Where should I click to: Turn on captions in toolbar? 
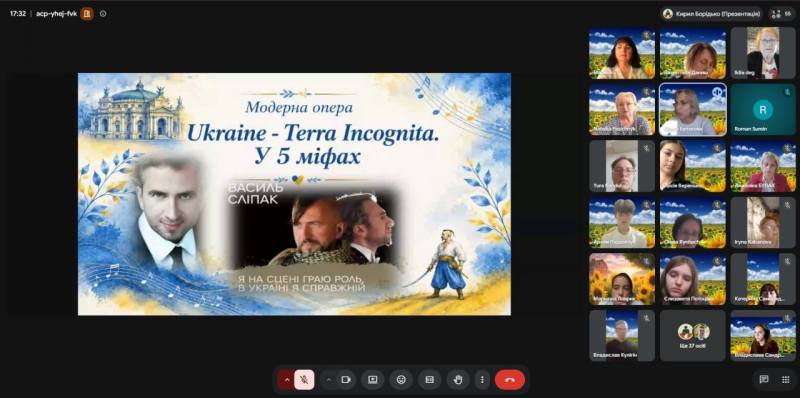coord(430,380)
